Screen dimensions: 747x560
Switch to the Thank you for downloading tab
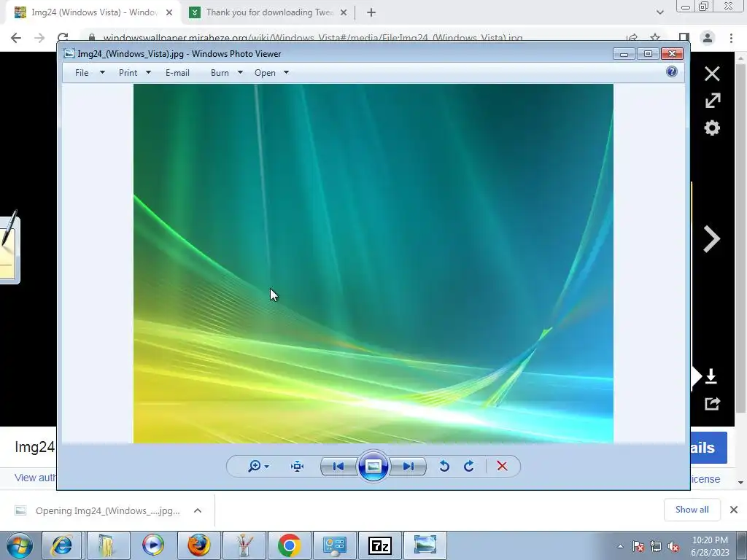[x=269, y=12]
